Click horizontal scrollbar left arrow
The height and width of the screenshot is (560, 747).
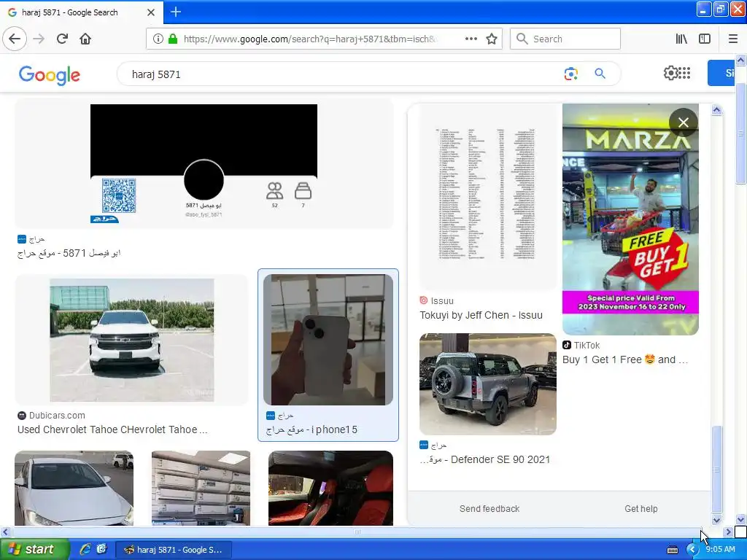5,532
